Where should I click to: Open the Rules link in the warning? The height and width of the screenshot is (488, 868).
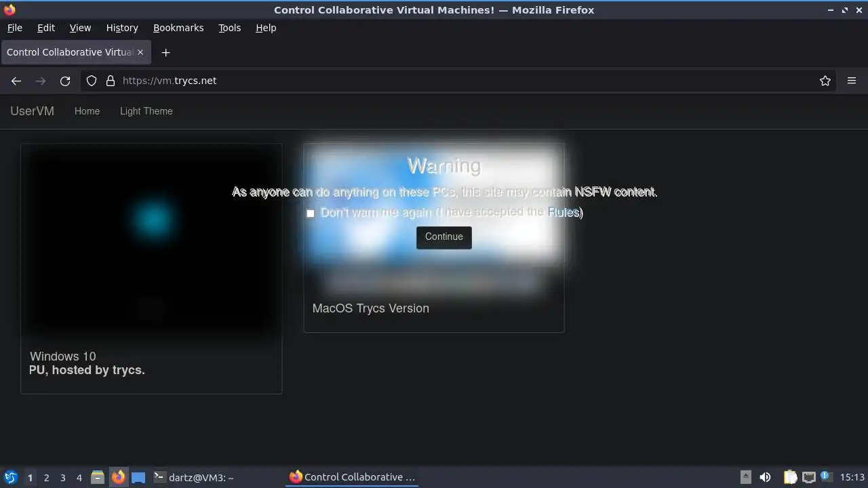click(x=563, y=212)
